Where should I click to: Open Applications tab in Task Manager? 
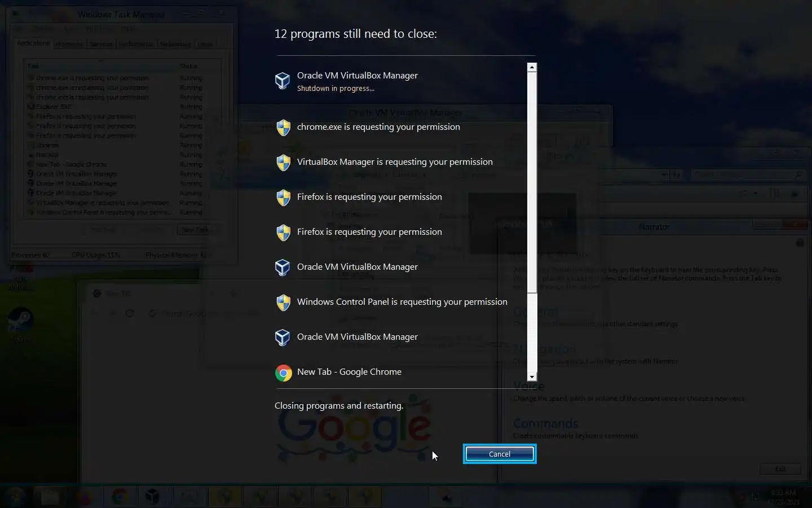[33, 43]
